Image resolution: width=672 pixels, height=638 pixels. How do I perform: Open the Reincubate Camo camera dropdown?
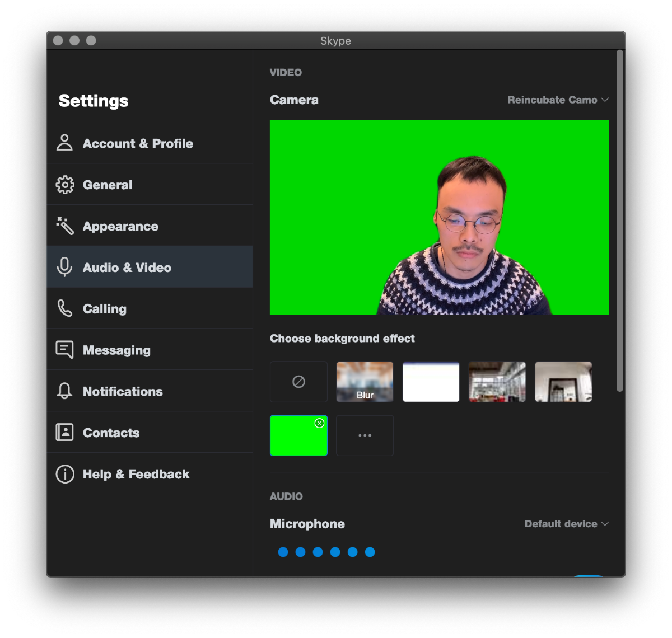coord(558,100)
